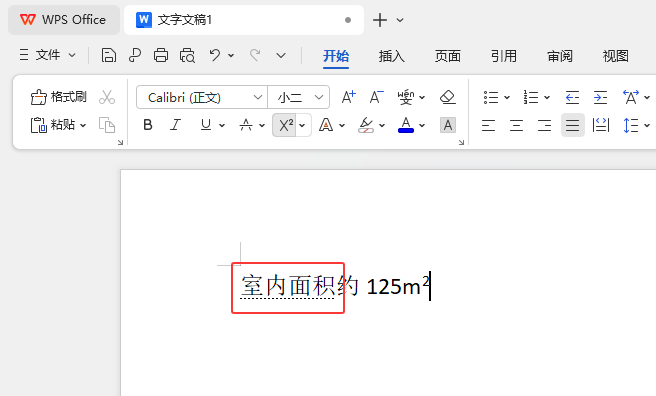Screen dimensions: 656x396
Task: Click the new tab plus button
Action: tap(380, 20)
